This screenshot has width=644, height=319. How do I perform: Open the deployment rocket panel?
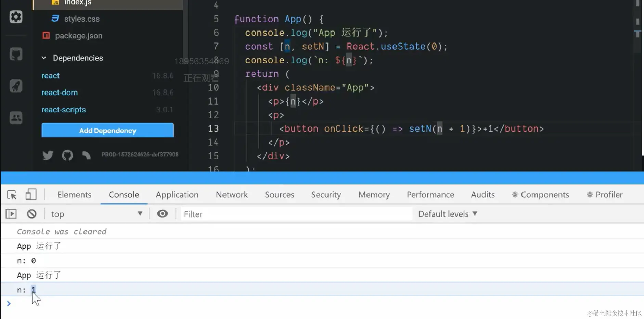(16, 86)
